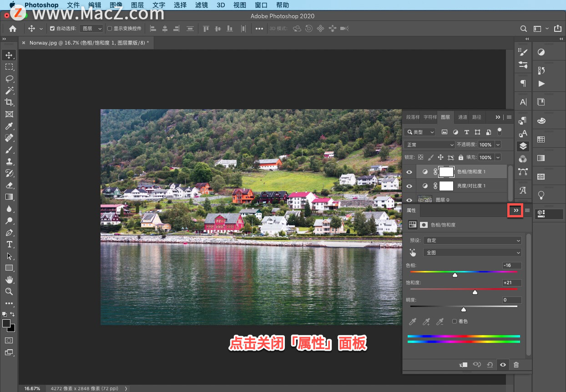Viewport: 566px width, 392px height.
Task: Select the Horizontal Type tool
Action: tap(9, 244)
